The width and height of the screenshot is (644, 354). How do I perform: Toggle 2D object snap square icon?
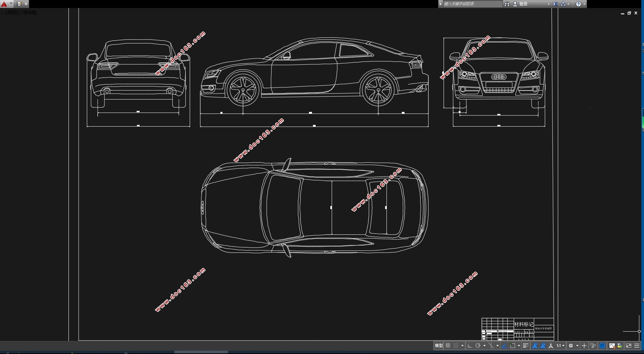[513, 346]
